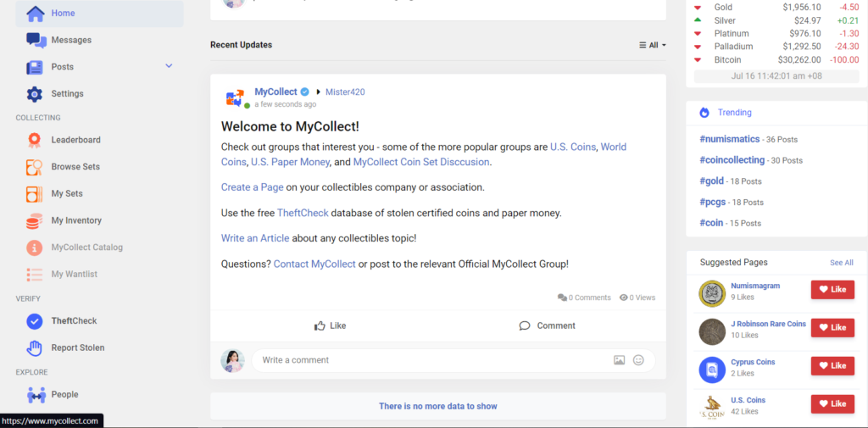Open the #gold trending hashtag
This screenshot has width=868, height=428.
(711, 181)
